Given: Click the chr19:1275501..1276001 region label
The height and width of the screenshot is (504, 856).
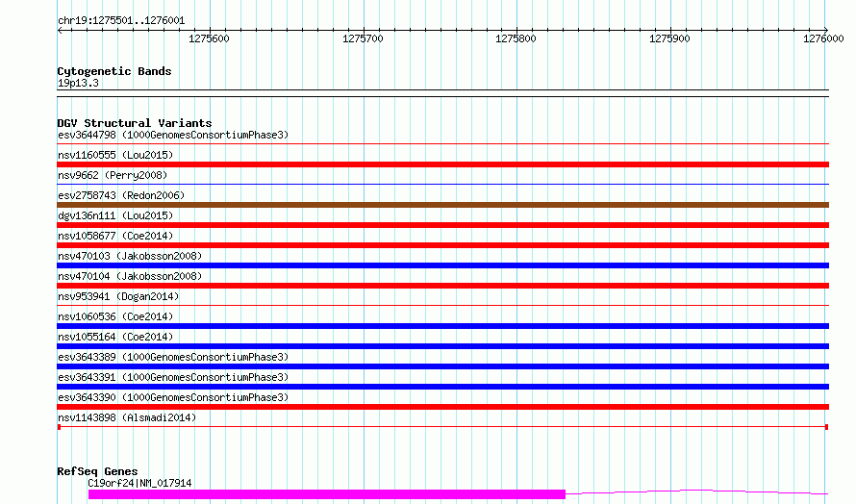Looking at the screenshot, I should (x=121, y=21).
